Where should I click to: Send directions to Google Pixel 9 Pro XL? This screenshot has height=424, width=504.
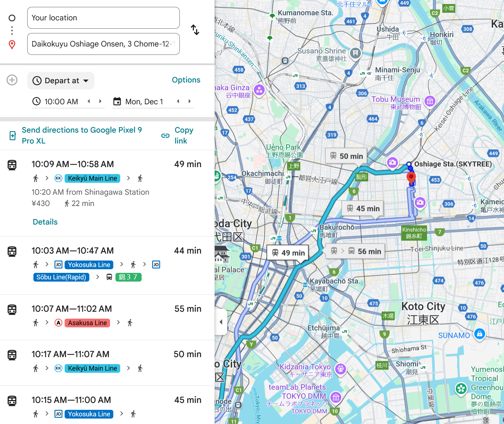pyautogui.click(x=82, y=136)
